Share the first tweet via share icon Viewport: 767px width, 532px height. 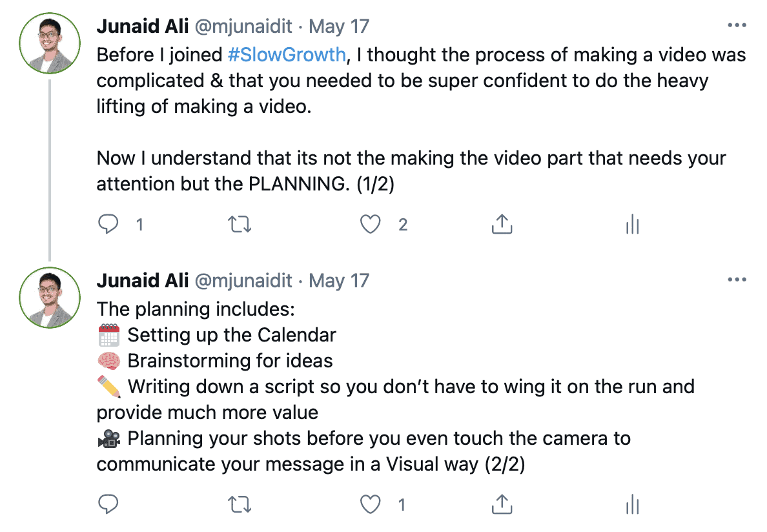[x=502, y=225]
